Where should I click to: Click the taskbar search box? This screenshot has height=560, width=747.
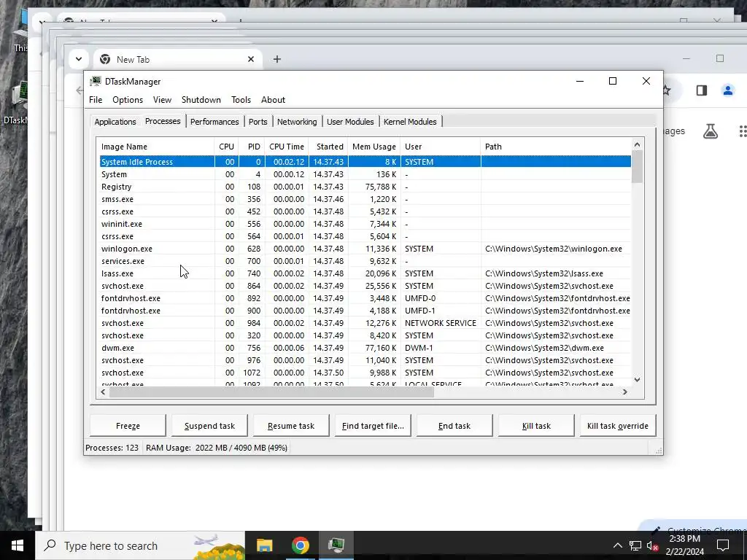click(x=140, y=545)
